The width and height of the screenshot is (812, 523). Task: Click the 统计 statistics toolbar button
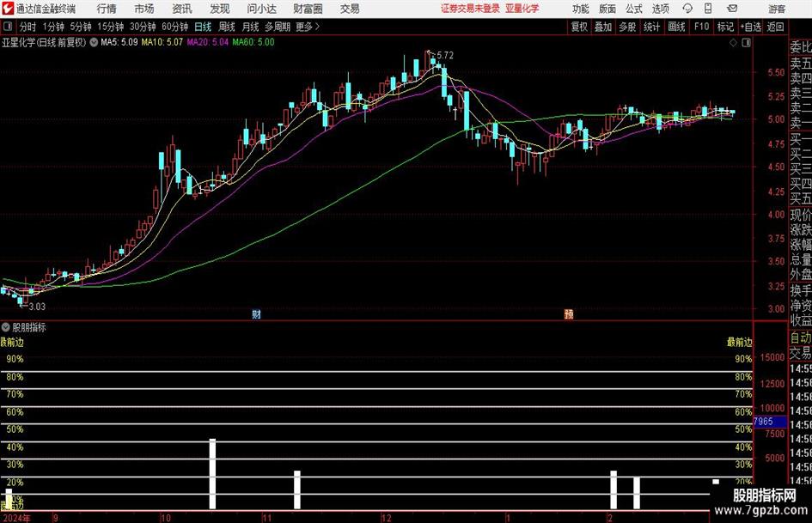point(652,27)
